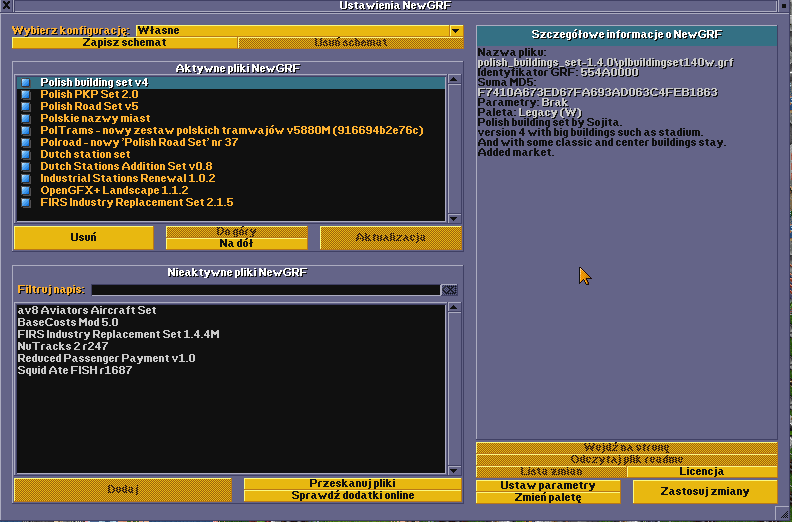Clear the filter text with the X icon
792x522 pixels.
(450, 290)
